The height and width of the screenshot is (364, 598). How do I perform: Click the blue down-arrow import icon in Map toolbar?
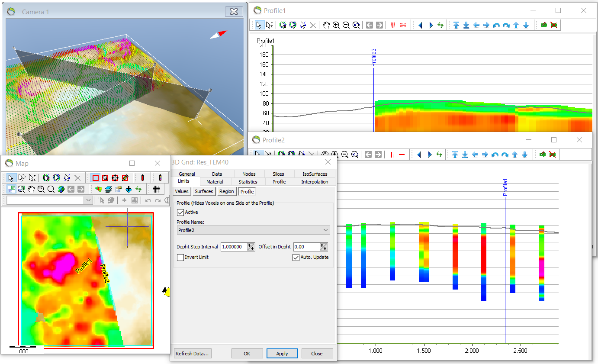tap(129, 189)
